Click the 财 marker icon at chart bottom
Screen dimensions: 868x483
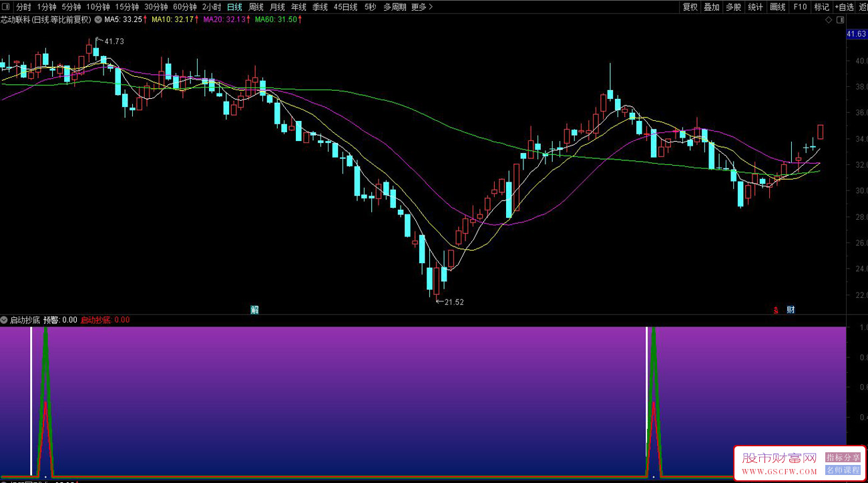tap(791, 309)
